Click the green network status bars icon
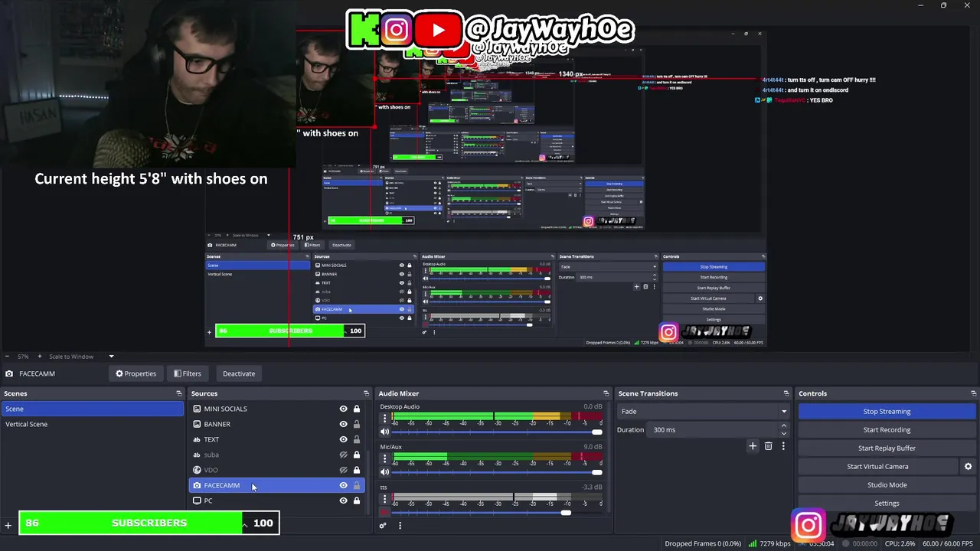This screenshot has height=551, width=980. coord(753,543)
